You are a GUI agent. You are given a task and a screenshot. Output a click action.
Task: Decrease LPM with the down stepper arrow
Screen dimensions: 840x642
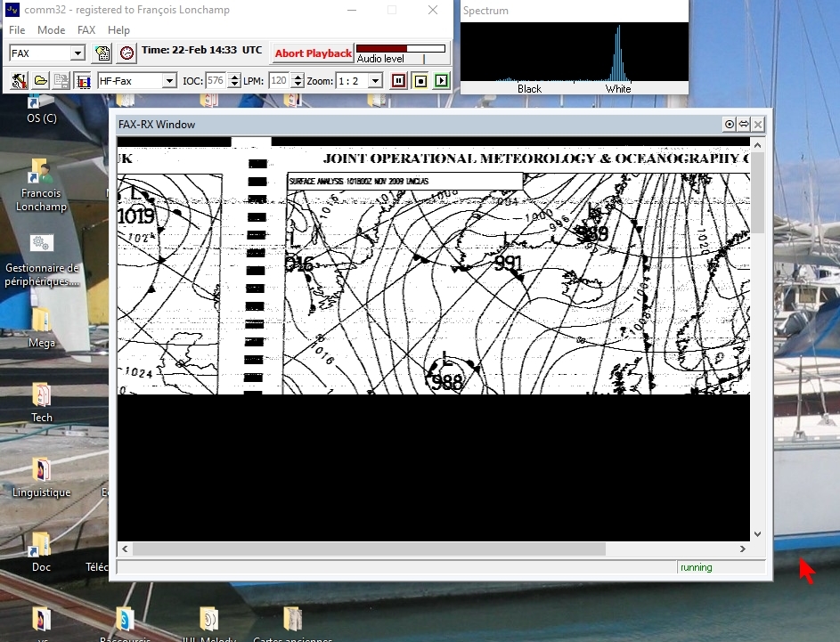pyautogui.click(x=298, y=85)
